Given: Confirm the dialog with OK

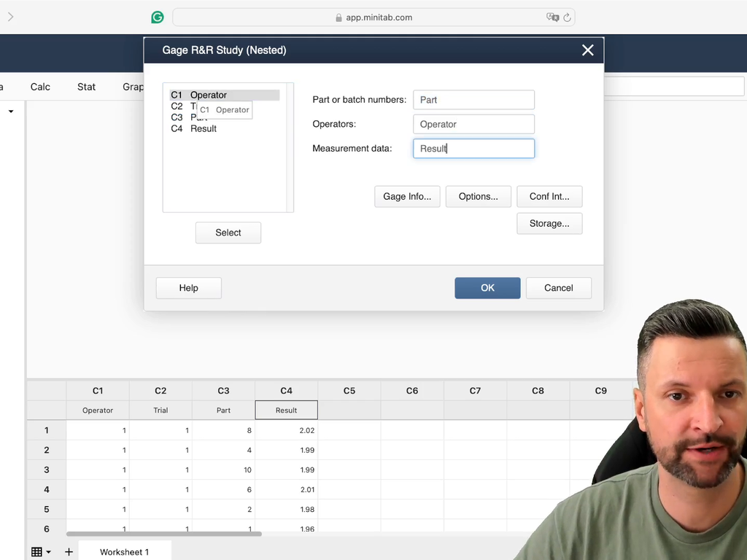Looking at the screenshot, I should click(487, 288).
